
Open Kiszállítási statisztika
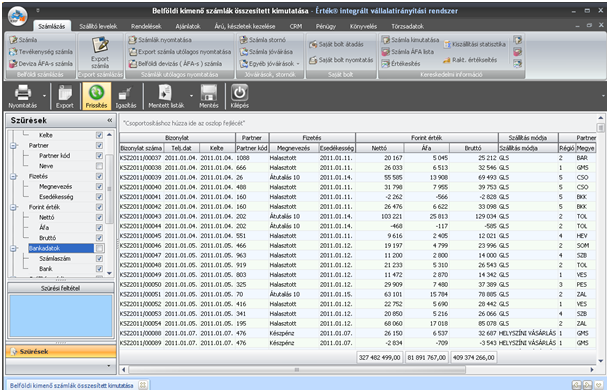coord(475,44)
